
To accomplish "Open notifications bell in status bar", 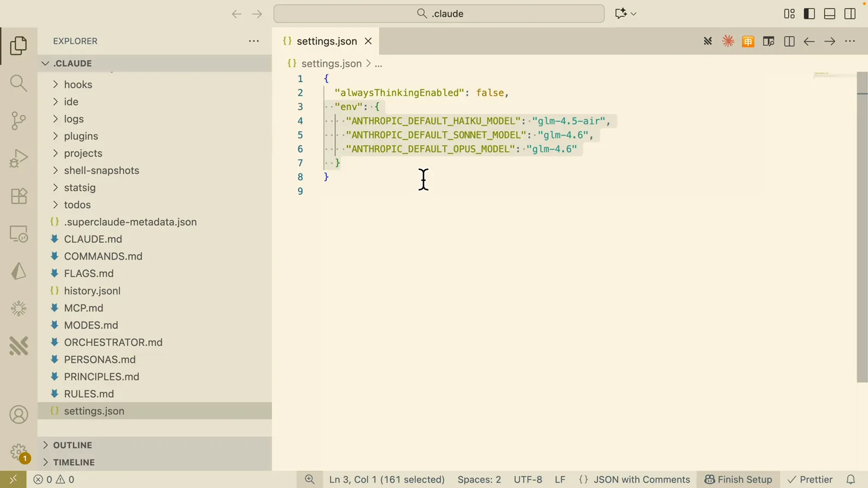I will click(851, 479).
